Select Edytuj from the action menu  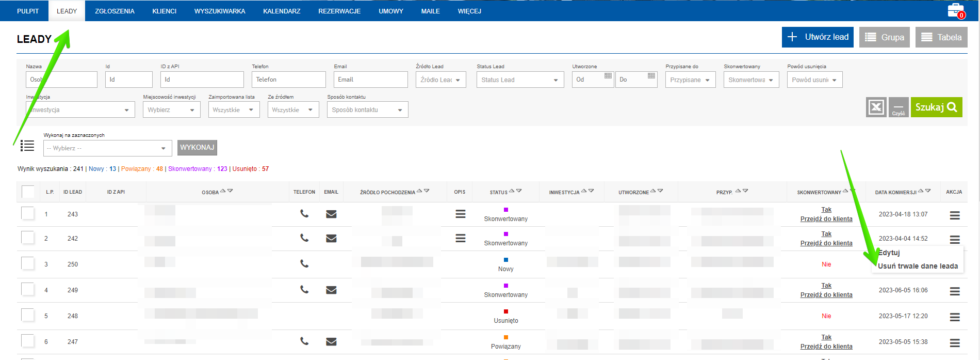889,253
